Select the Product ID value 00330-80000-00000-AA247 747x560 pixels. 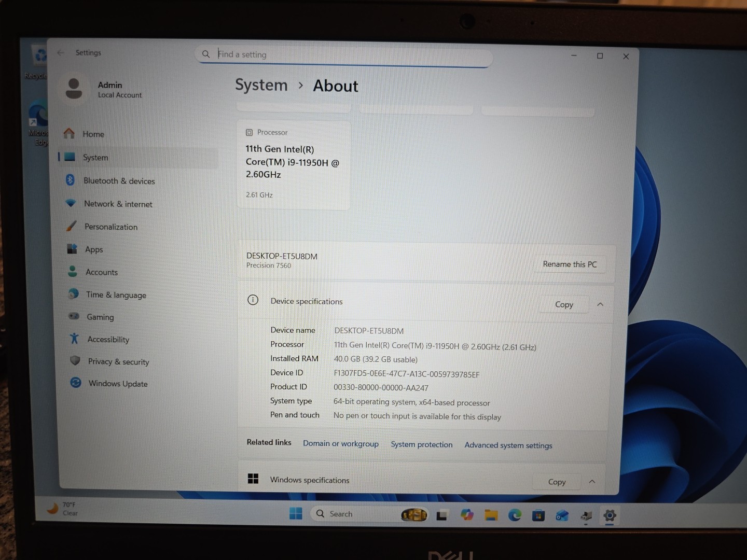coord(381,388)
